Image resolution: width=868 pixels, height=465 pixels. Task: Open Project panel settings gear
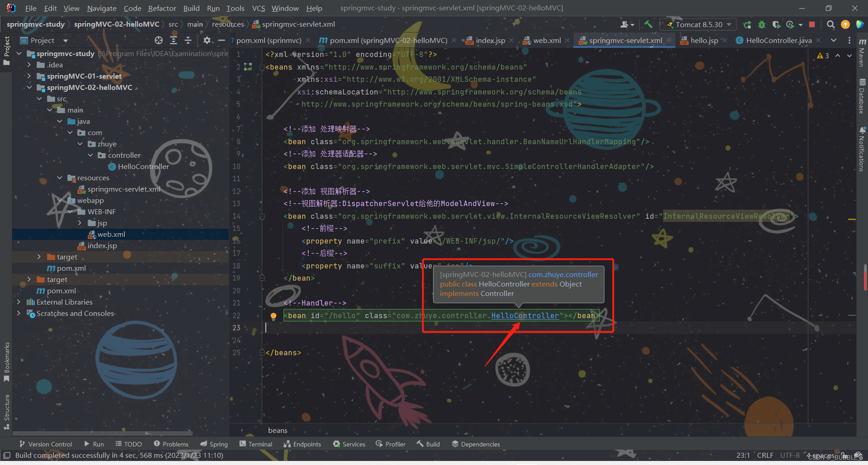pyautogui.click(x=207, y=40)
